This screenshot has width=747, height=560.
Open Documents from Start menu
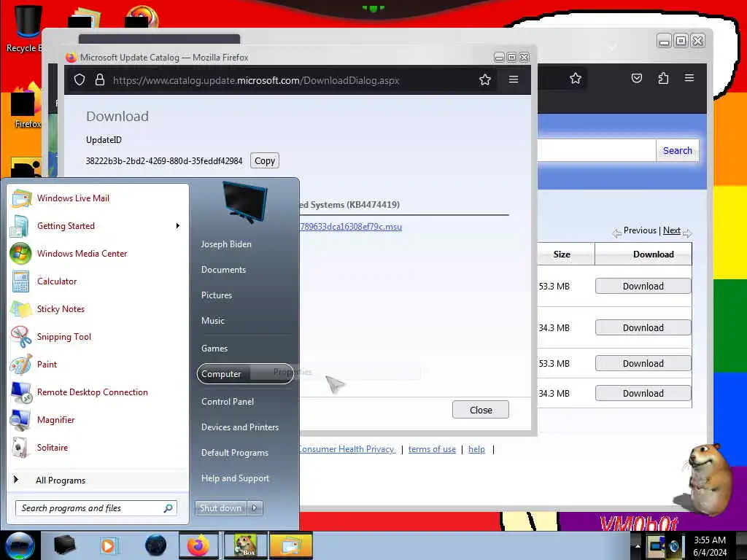[223, 270]
